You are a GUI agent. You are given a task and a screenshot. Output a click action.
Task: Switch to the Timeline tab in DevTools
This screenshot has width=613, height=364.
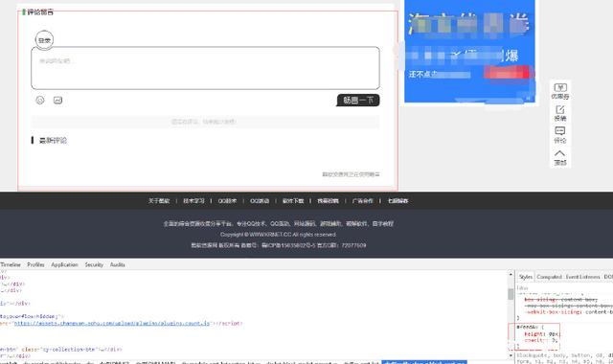pyautogui.click(x=11, y=264)
